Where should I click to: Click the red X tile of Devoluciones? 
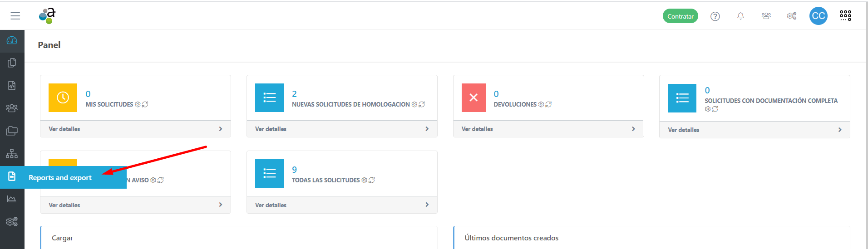click(x=473, y=98)
